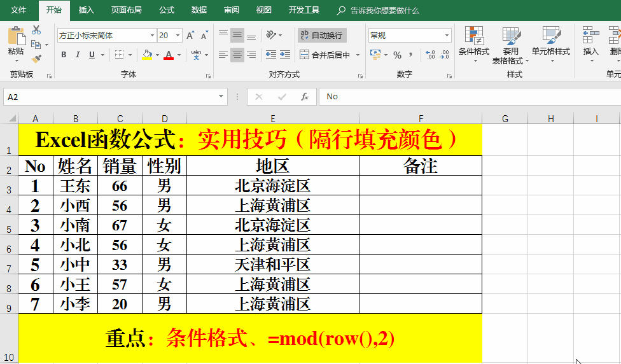Open the font color dropdown arrow
Screen dimensions: 621x364
(x=179, y=55)
